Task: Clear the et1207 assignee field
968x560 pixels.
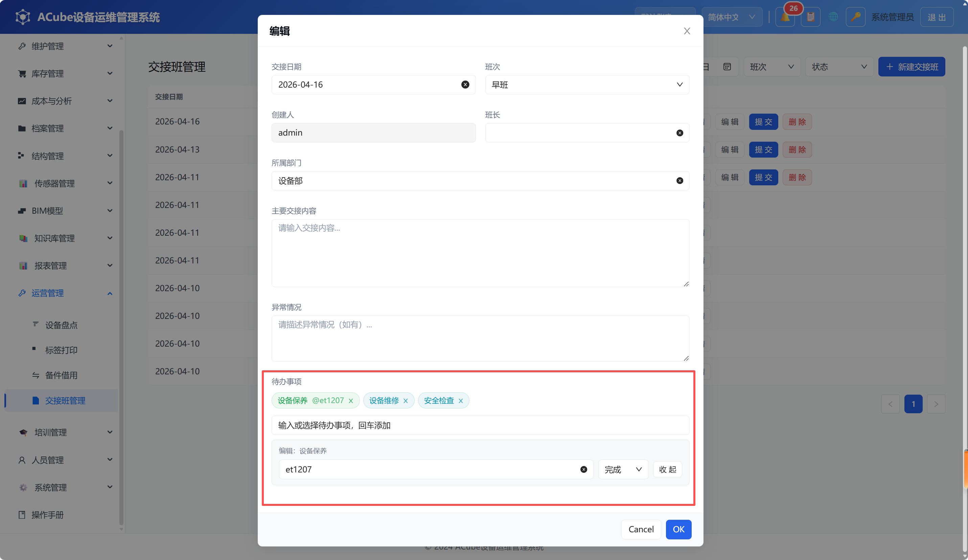Action: [x=583, y=469]
